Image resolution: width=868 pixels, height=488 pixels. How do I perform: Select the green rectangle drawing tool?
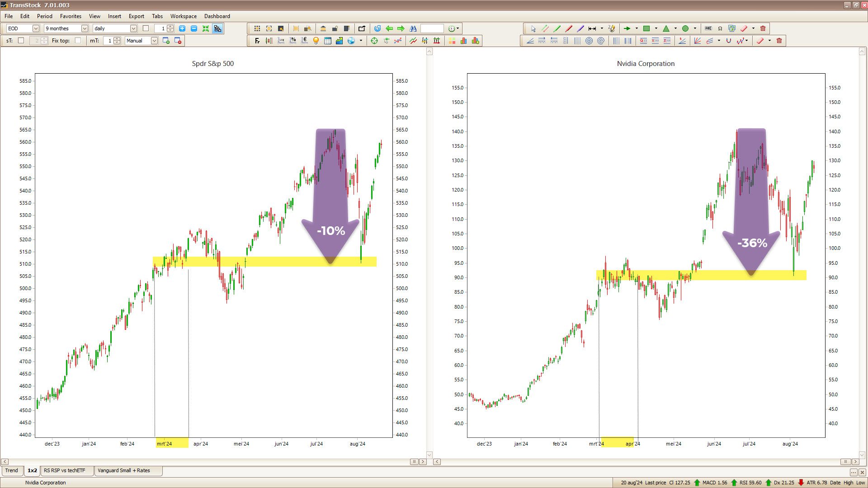coord(646,28)
